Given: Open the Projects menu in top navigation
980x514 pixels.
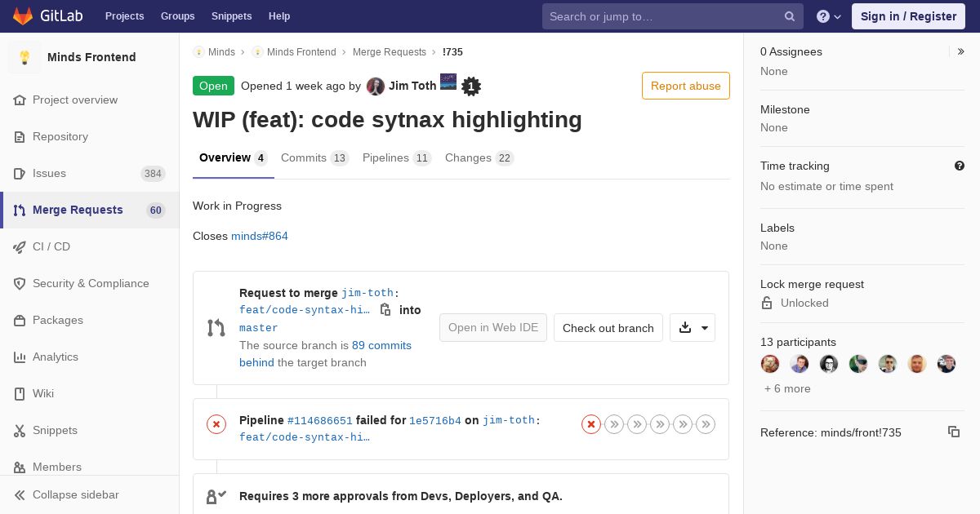Looking at the screenshot, I should pos(124,16).
